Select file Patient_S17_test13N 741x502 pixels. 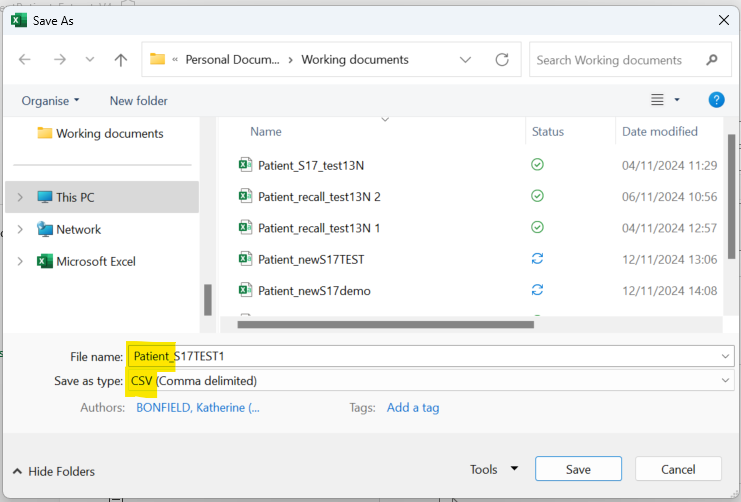[x=311, y=165]
